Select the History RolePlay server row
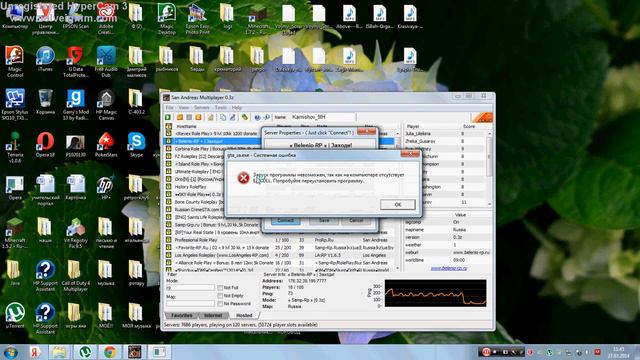The height and width of the screenshot is (360, 640). tap(195, 187)
